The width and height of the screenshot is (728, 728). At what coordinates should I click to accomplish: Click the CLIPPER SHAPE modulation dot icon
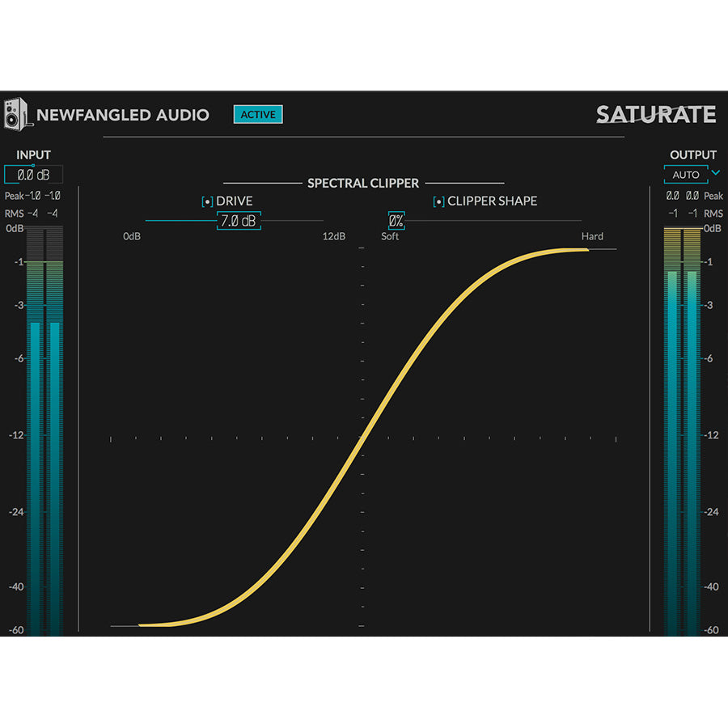click(x=439, y=201)
